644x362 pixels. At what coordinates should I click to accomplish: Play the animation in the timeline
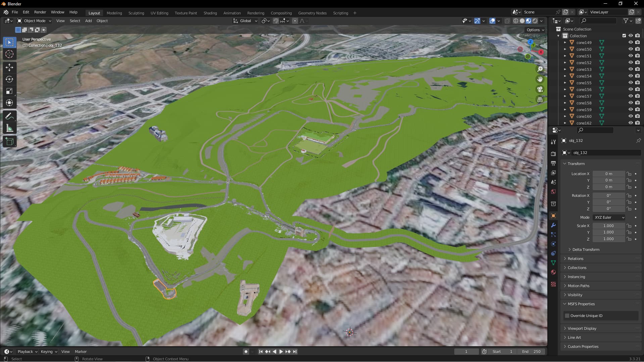(x=281, y=351)
